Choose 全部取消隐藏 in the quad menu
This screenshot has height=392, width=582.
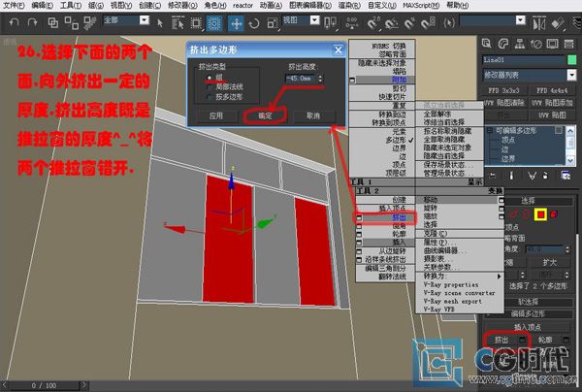pyautogui.click(x=444, y=139)
